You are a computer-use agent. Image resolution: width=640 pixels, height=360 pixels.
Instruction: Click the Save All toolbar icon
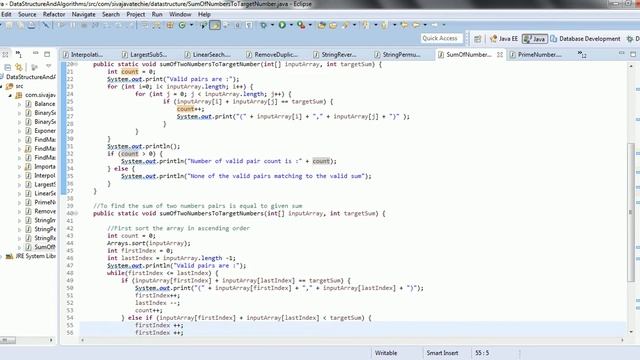point(20,25)
